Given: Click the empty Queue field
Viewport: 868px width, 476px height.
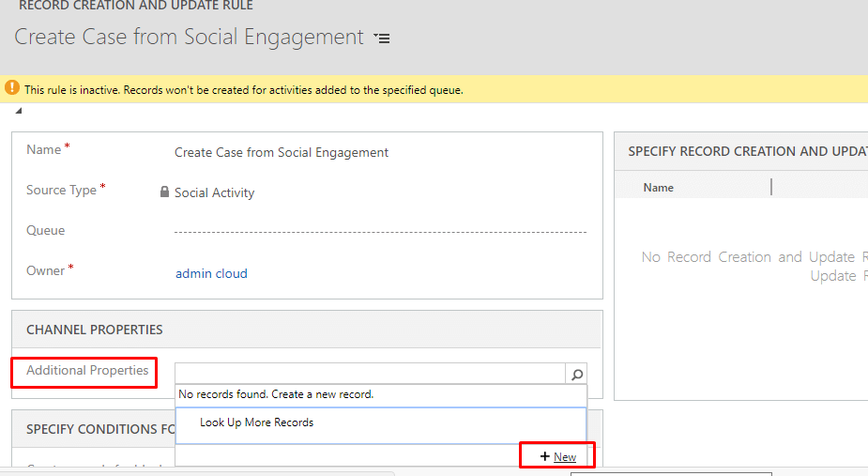Looking at the screenshot, I should point(380,231).
